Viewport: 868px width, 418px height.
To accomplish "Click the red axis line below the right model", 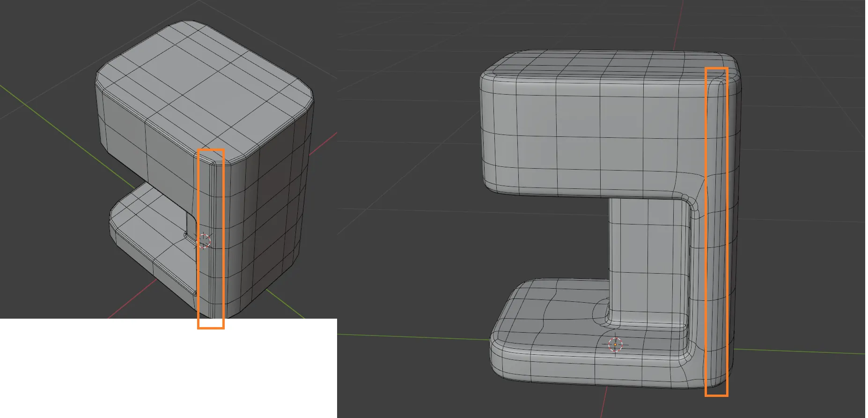I will coord(604,403).
